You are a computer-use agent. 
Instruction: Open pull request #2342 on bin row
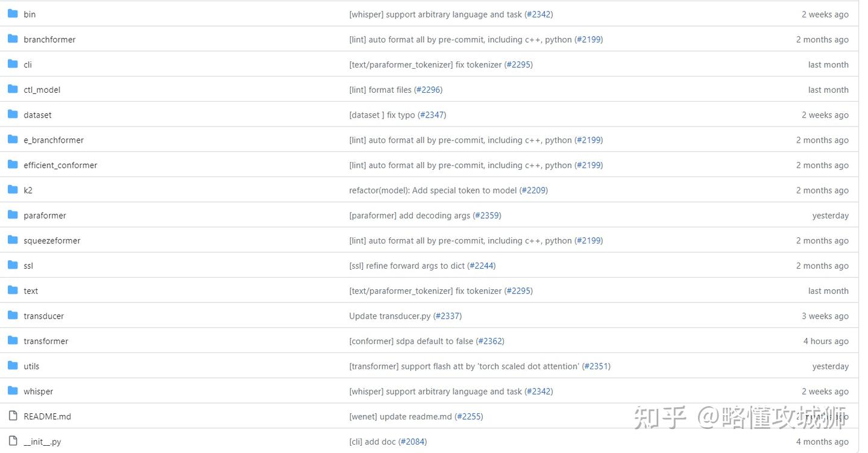[x=538, y=14]
